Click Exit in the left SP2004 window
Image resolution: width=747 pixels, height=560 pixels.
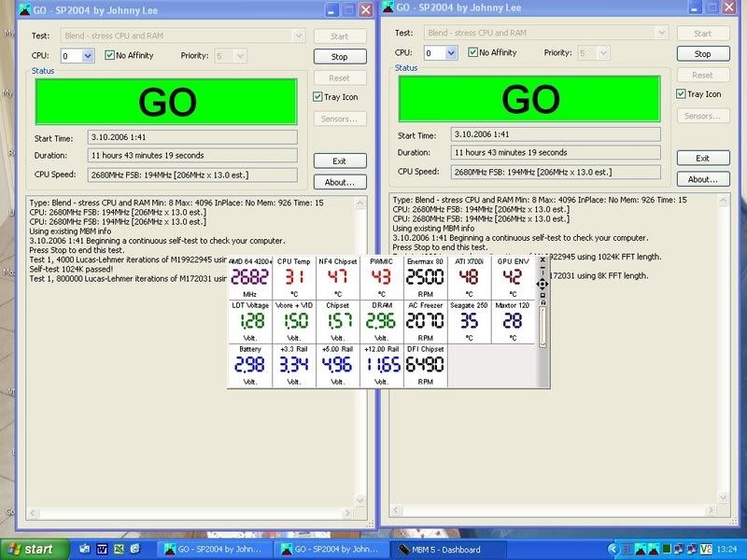click(x=340, y=161)
